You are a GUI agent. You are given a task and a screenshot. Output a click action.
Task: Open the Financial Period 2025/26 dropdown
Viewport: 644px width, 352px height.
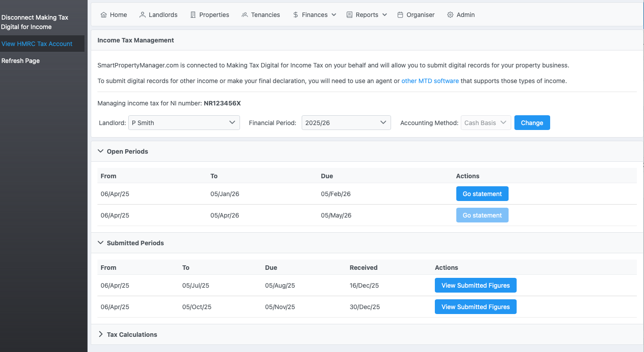346,123
